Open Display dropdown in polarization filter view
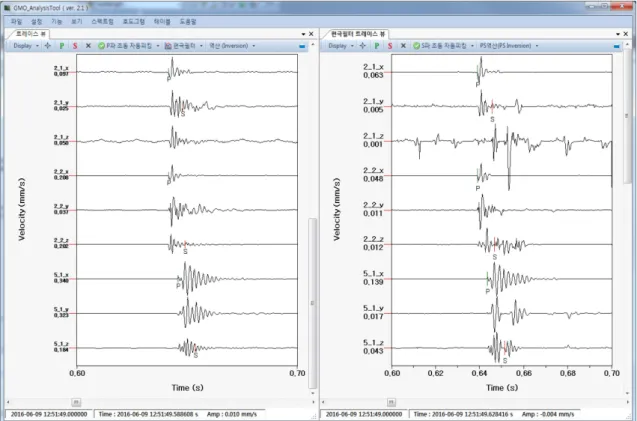 tap(340, 46)
